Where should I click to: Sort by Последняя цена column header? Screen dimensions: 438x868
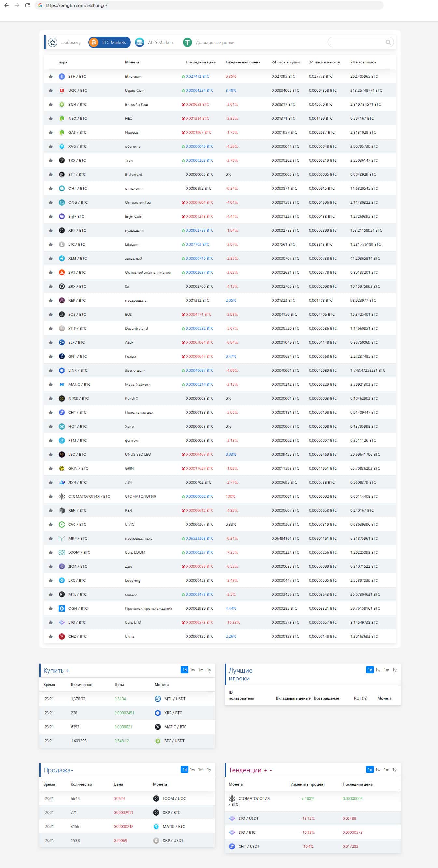[x=201, y=62]
